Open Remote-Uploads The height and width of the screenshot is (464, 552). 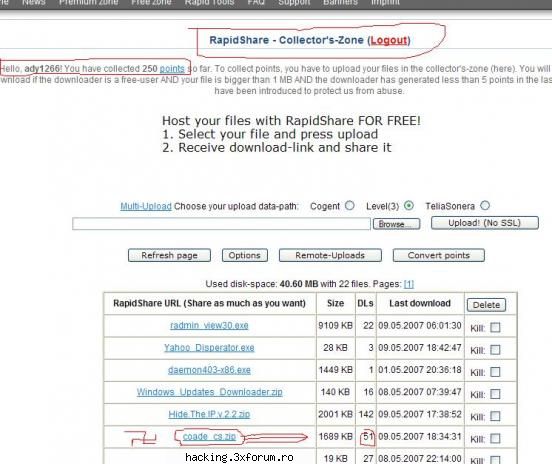pos(330,255)
